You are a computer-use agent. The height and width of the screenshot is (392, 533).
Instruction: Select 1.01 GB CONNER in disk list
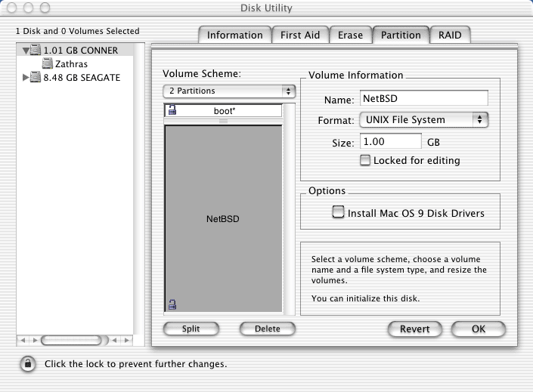(75, 51)
